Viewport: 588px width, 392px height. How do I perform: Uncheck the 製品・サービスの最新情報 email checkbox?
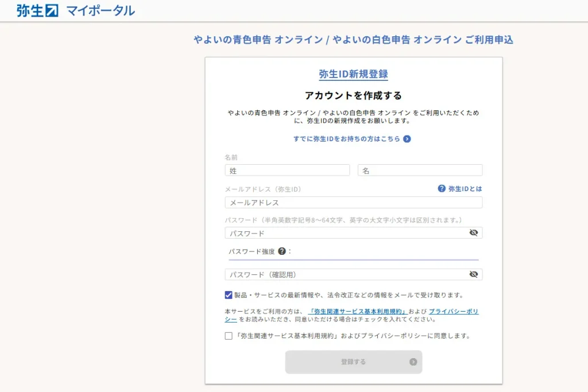[229, 295]
